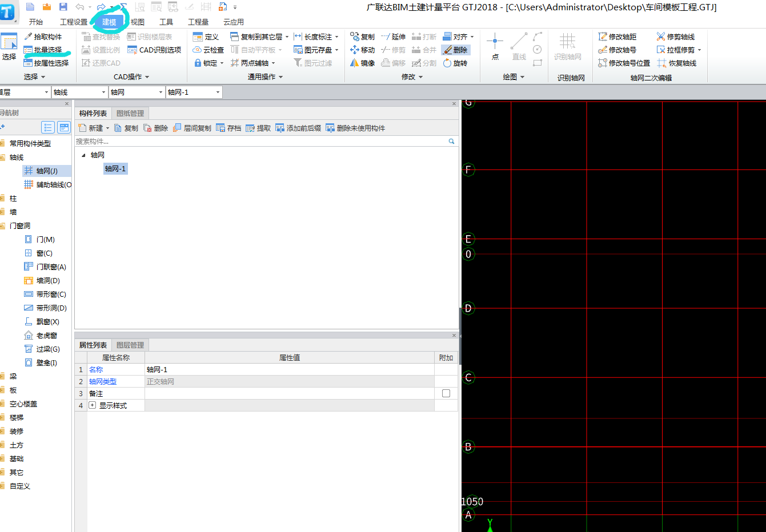Click the save icon in quick access bar
This screenshot has height=532, width=766.
[63, 7]
